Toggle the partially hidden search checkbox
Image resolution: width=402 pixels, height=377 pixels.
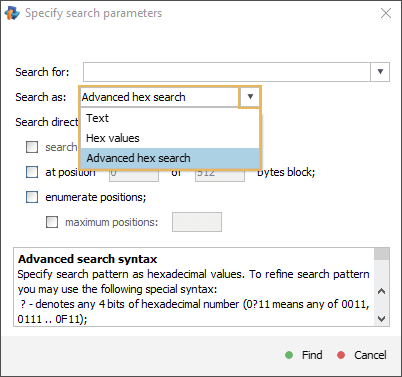[32, 147]
